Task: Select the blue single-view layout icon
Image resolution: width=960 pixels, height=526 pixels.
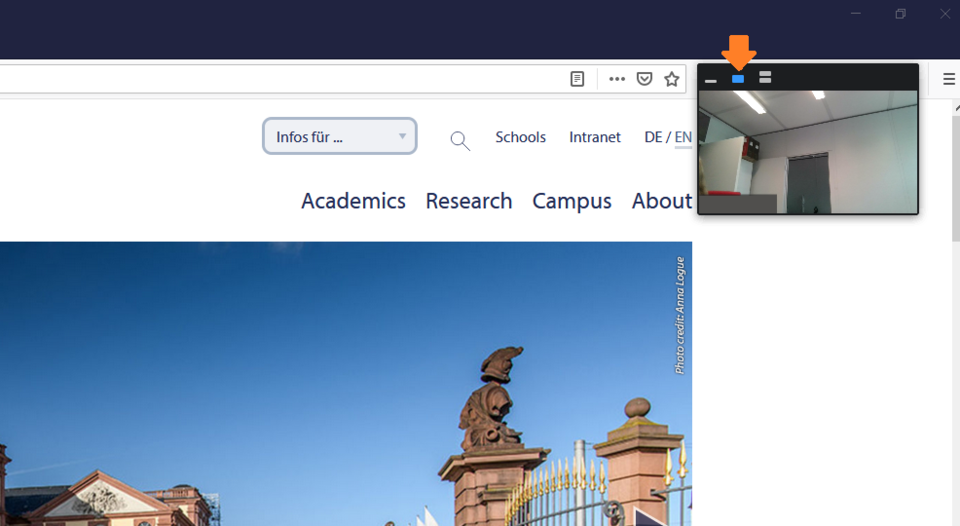Action: pos(738,79)
